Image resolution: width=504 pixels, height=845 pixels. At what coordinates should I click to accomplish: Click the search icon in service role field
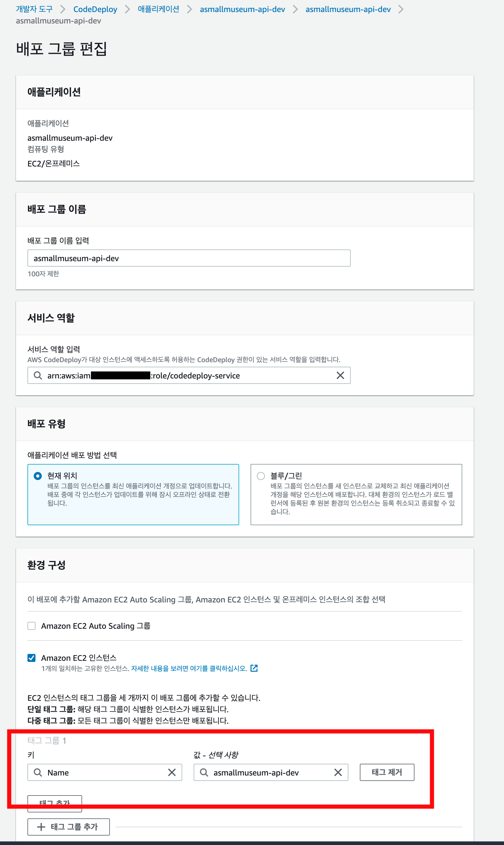click(38, 375)
